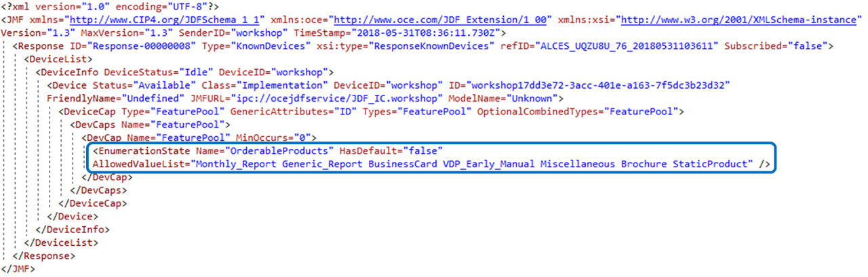
Task: Open the w3.org XMLSchema-instance URL
Action: (740, 20)
